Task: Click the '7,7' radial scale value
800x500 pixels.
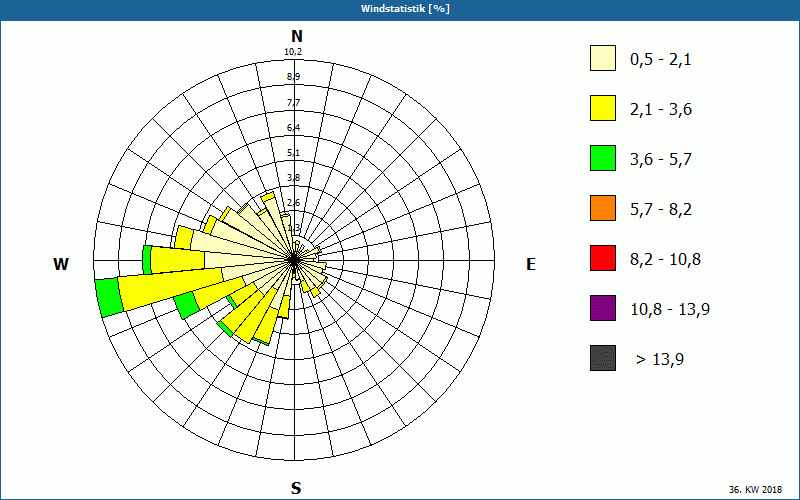Action: [293, 103]
